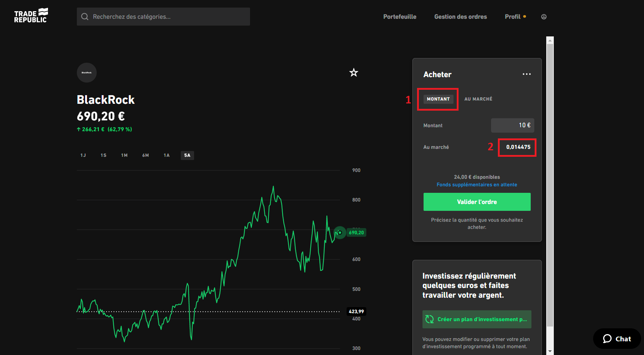Click the 24,00 € disponibles text

(x=477, y=177)
